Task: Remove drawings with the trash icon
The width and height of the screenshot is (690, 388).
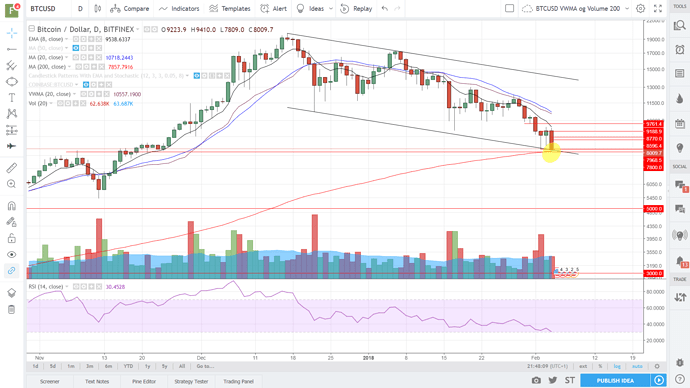Action: pos(12,310)
